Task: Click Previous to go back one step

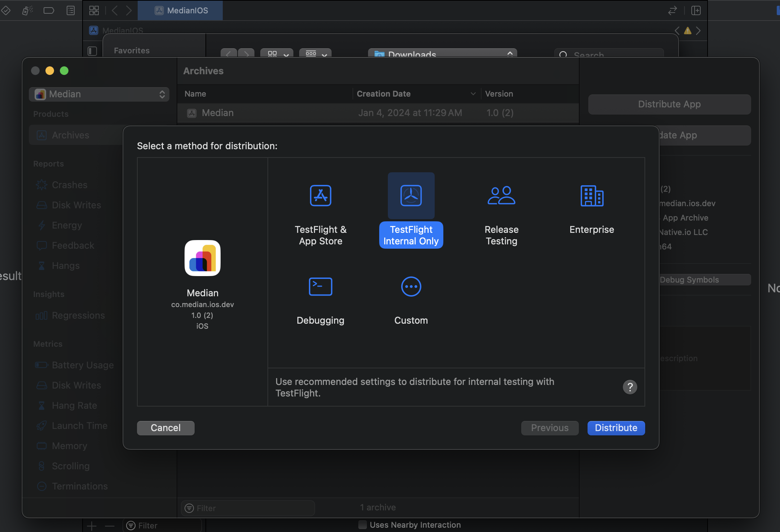Action: 550,427
